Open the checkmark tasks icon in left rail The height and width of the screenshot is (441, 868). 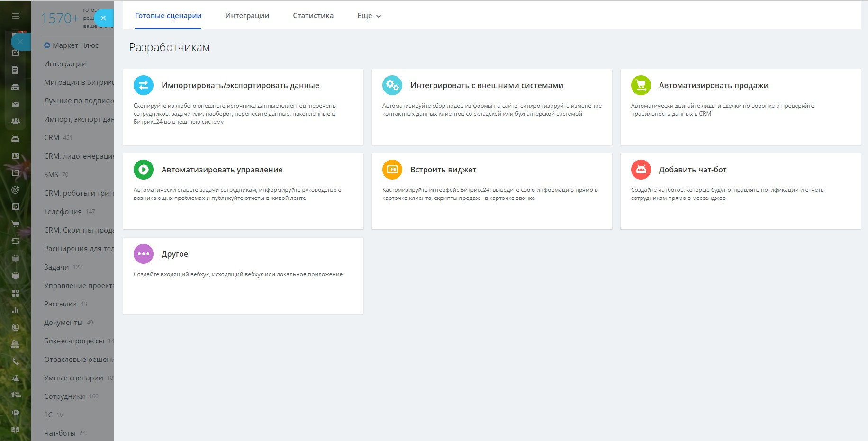coord(16,207)
